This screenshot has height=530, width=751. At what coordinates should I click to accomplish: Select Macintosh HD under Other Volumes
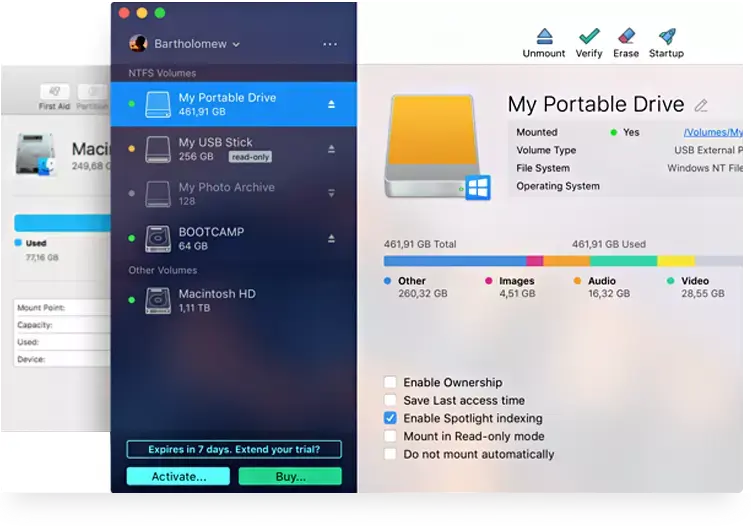point(234,301)
